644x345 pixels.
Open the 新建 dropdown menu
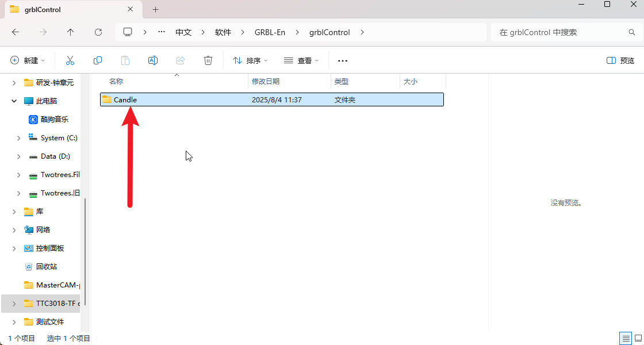point(28,60)
